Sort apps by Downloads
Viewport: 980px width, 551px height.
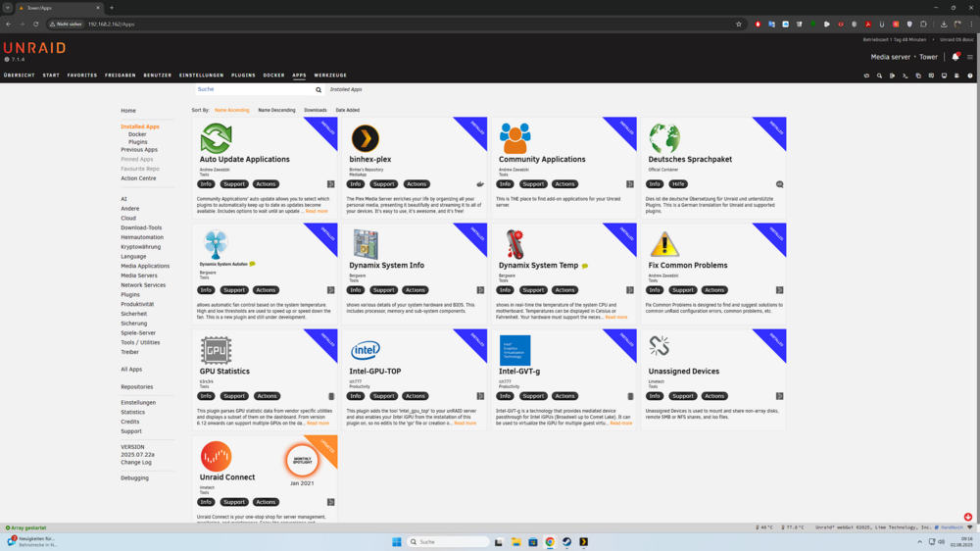coord(315,110)
